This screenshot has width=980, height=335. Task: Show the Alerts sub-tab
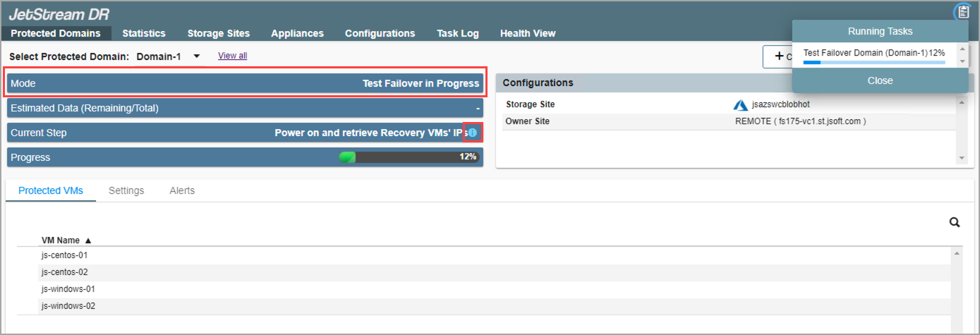tap(182, 190)
